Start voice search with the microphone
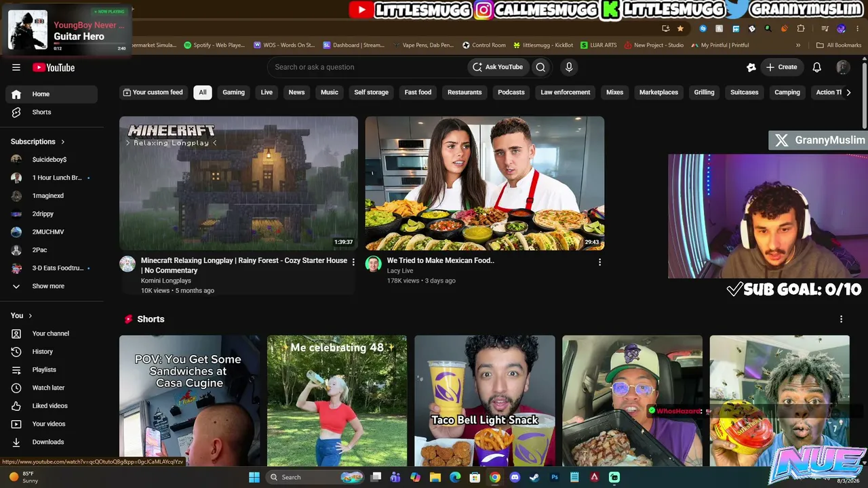 coord(569,67)
